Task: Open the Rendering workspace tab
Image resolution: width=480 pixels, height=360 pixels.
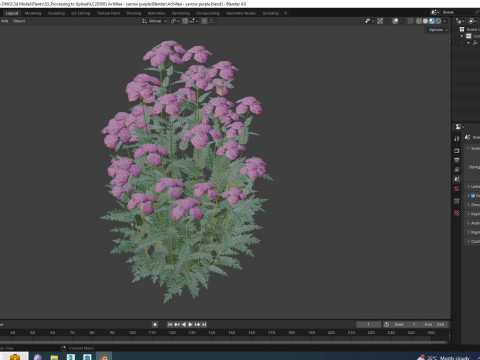Action: (x=181, y=13)
